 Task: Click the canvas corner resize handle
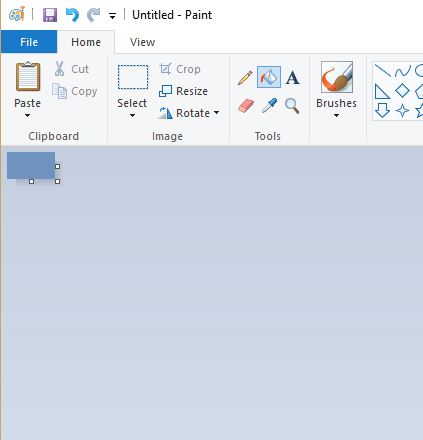57,181
